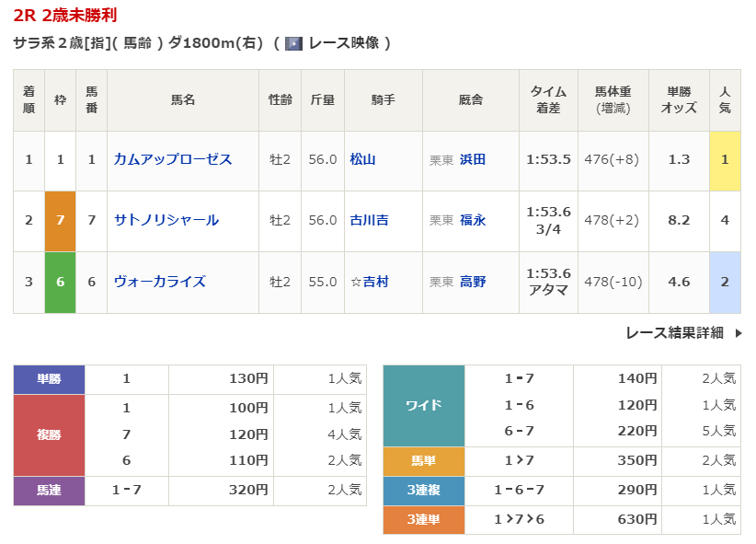
Task: Click the race video icon
Action: pos(293,43)
